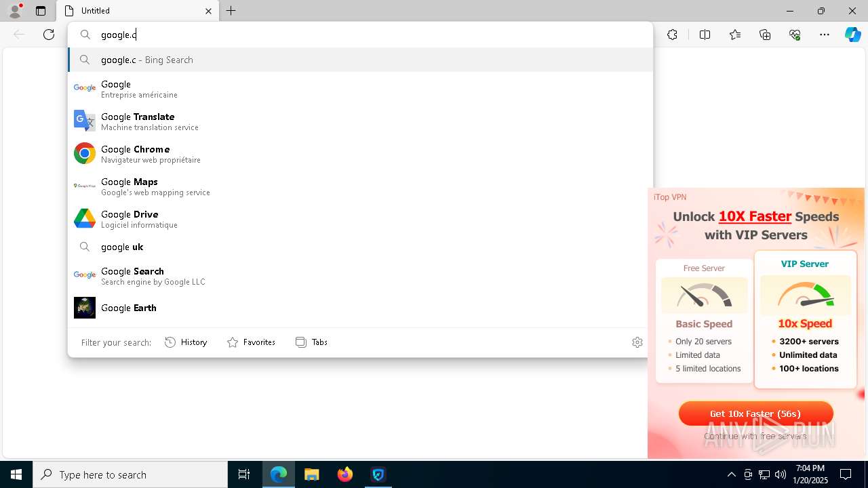Filter search by Favorites
This screenshot has width=868, height=488.
[x=251, y=342]
